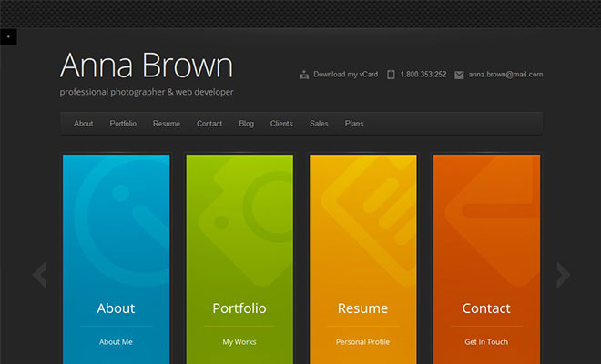This screenshot has height=364, width=601.
Task: Choose Plans from the navigation bar
Action: click(x=354, y=124)
